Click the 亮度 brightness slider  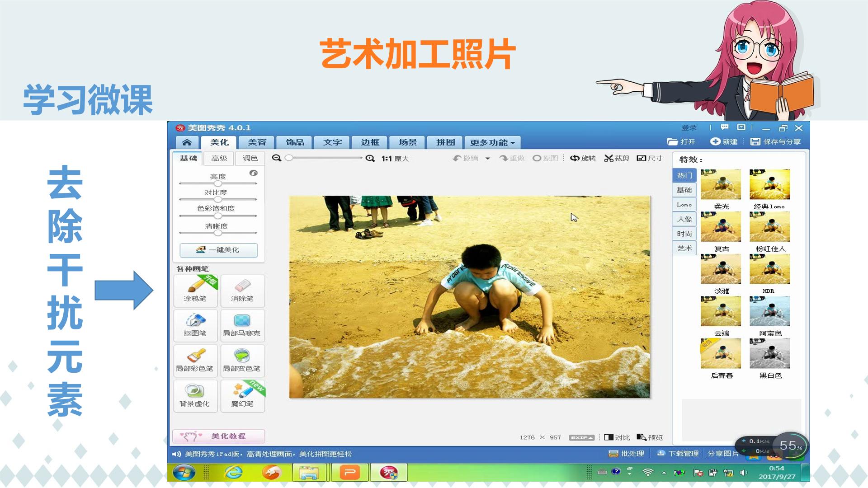coord(218,183)
